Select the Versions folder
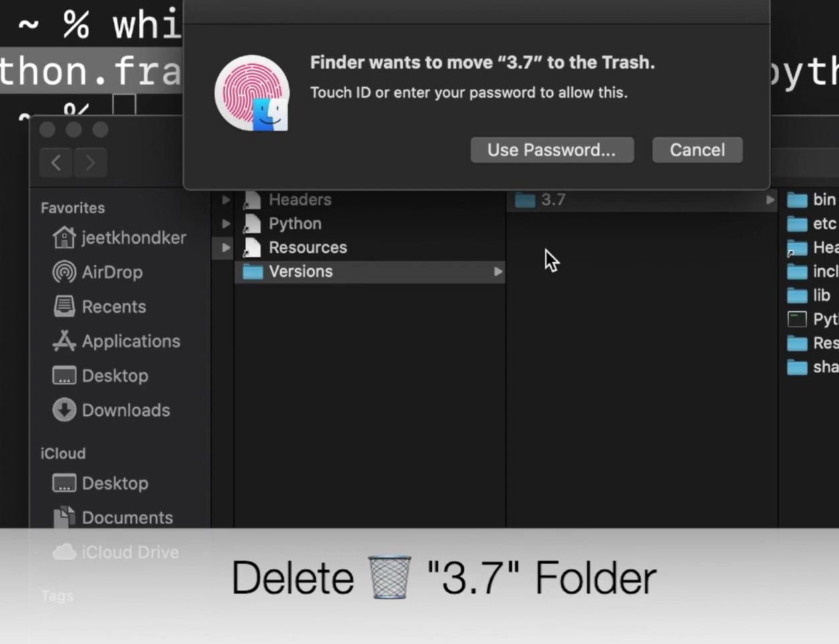The width and height of the screenshot is (839, 644). (x=371, y=271)
